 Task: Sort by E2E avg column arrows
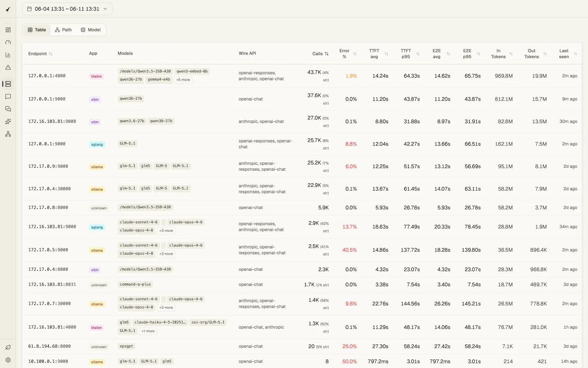(x=448, y=54)
